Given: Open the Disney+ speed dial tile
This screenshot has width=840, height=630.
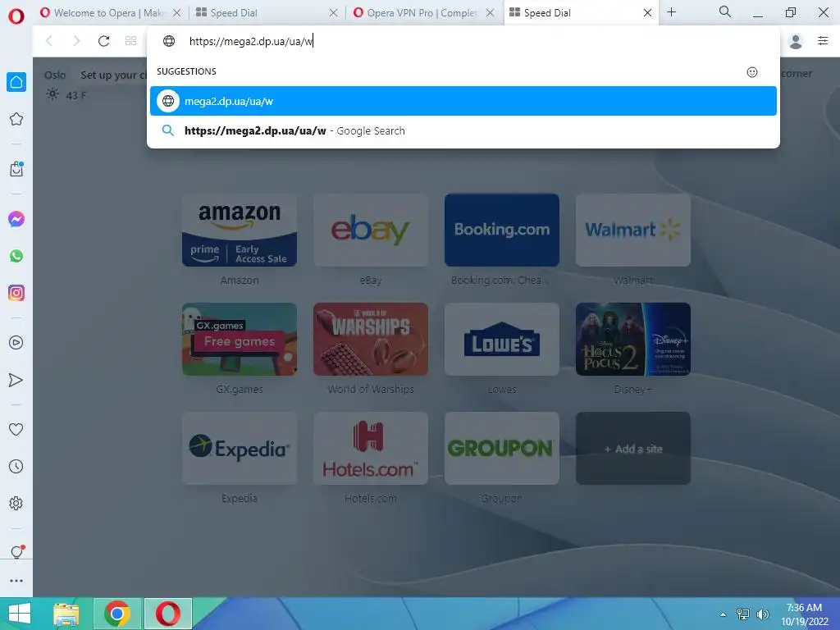Looking at the screenshot, I should click(633, 339).
